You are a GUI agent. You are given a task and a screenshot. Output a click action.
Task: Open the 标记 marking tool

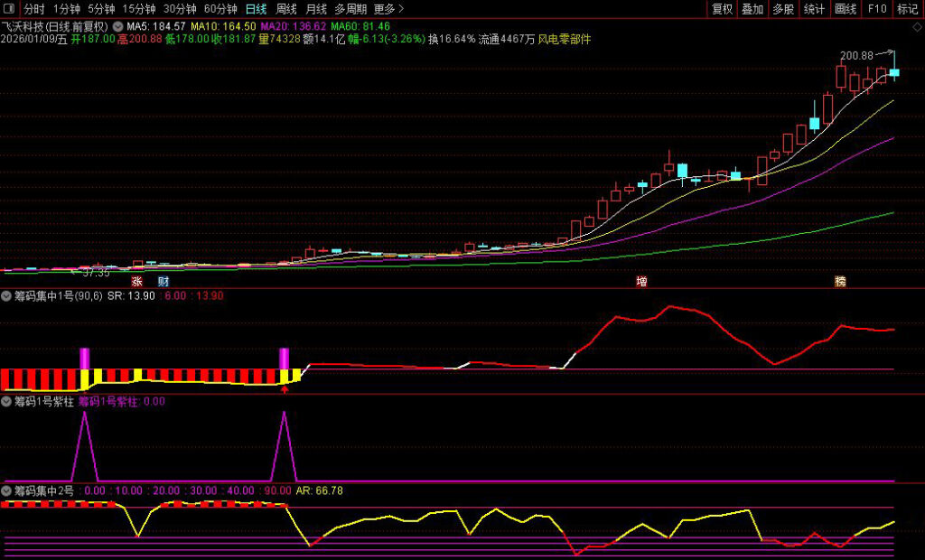[907, 9]
